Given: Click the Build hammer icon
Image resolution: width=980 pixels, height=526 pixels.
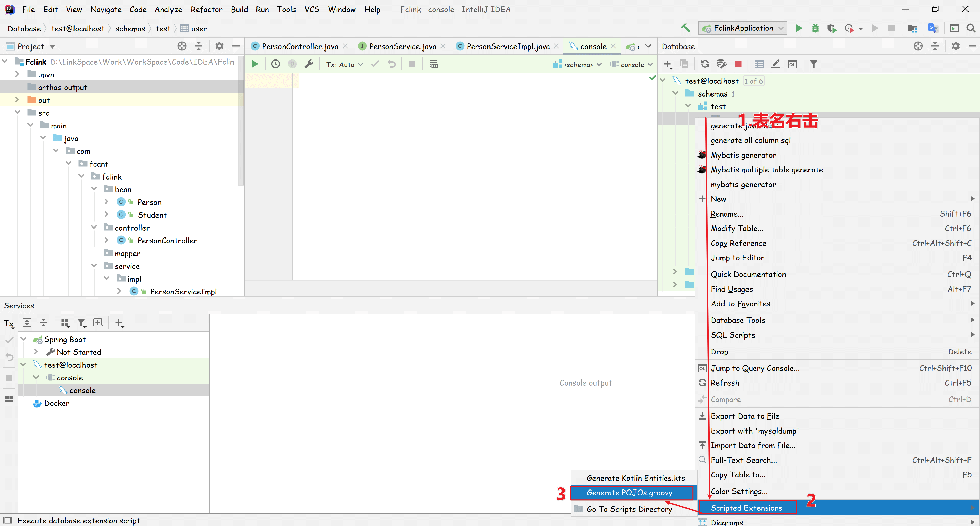Looking at the screenshot, I should [685, 28].
